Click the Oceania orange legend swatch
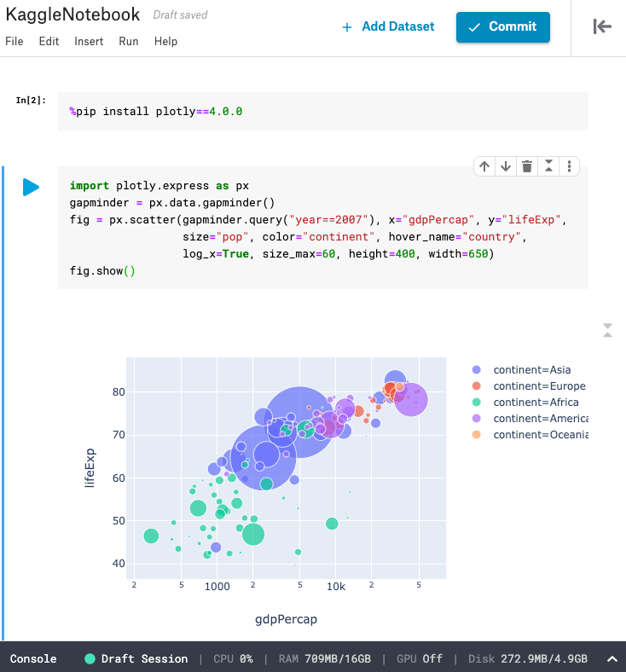This screenshot has height=672, width=626. [x=476, y=435]
